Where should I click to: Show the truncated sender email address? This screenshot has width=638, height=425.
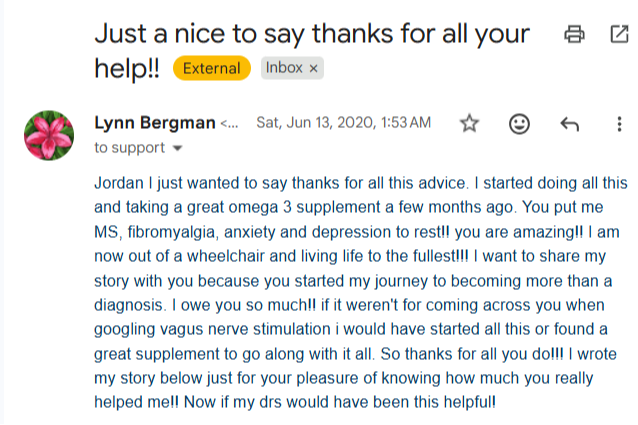pyautogui.click(x=229, y=123)
